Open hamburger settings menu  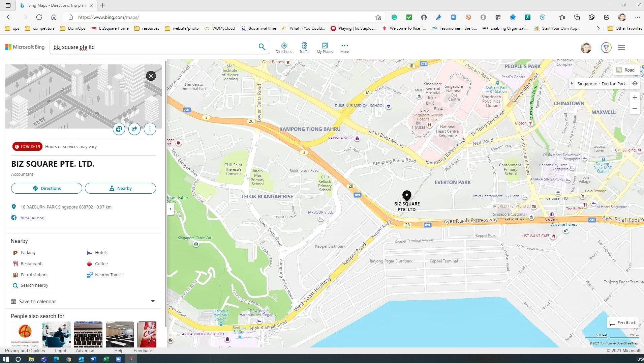[622, 48]
